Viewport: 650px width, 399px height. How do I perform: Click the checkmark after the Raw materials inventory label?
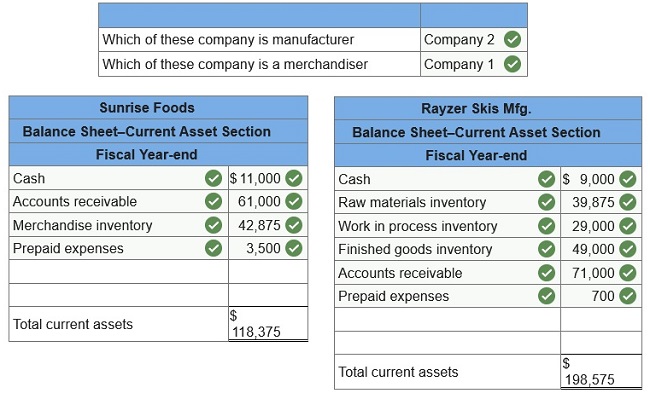(x=546, y=202)
